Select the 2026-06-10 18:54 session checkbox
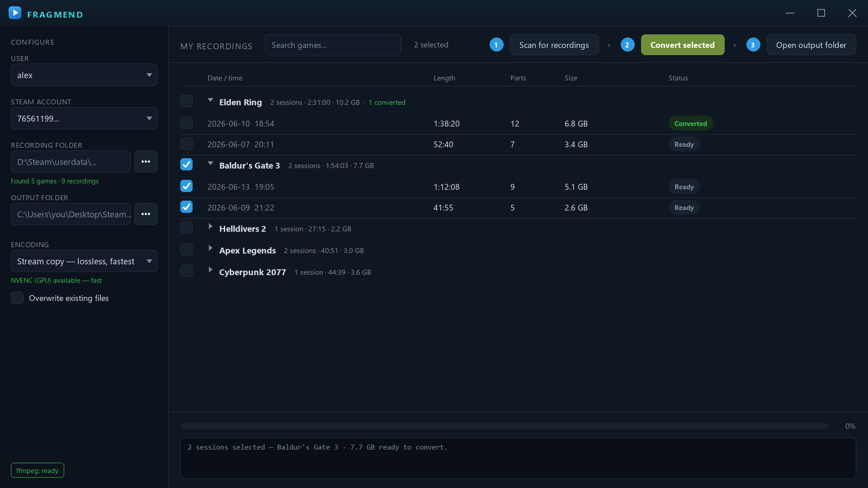This screenshot has height=488, width=868. (x=186, y=122)
